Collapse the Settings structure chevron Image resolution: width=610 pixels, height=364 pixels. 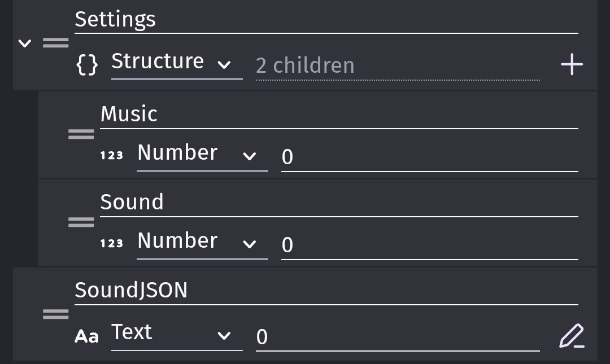25,43
